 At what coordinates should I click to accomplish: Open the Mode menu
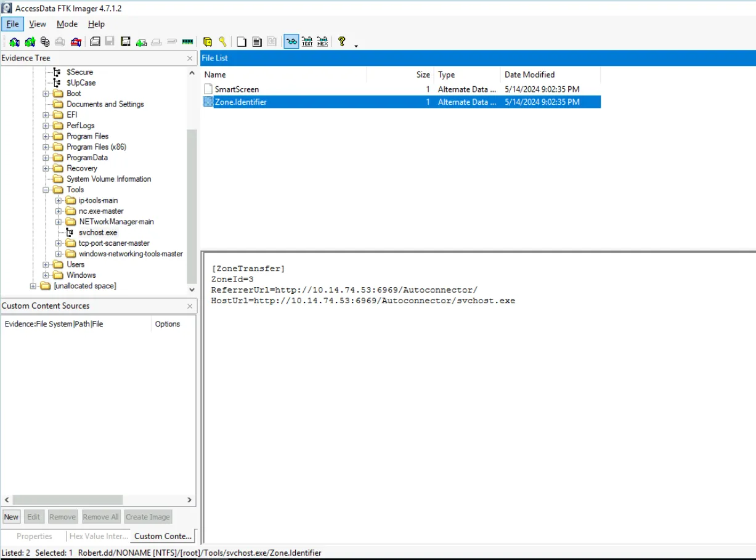[x=67, y=24]
